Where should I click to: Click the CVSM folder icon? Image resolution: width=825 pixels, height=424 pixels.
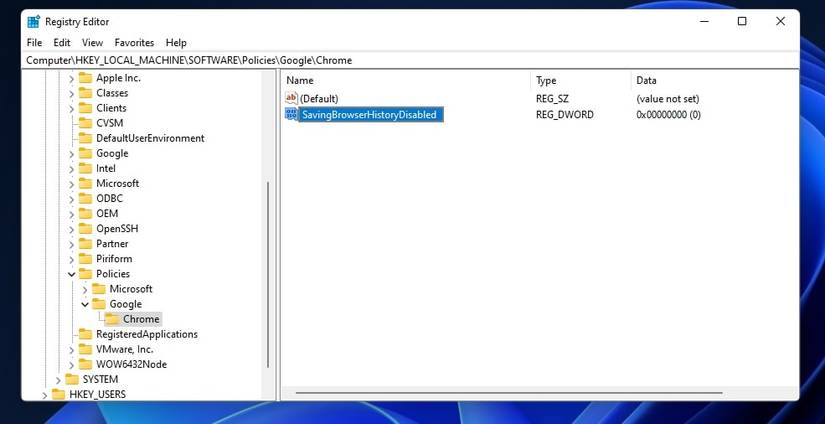click(x=85, y=123)
